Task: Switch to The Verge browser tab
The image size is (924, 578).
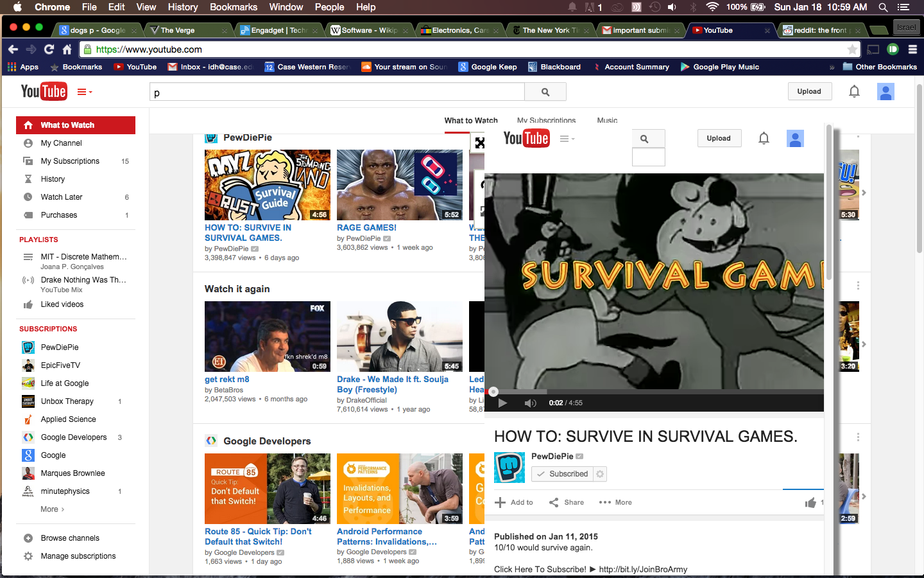Action: coord(187,30)
